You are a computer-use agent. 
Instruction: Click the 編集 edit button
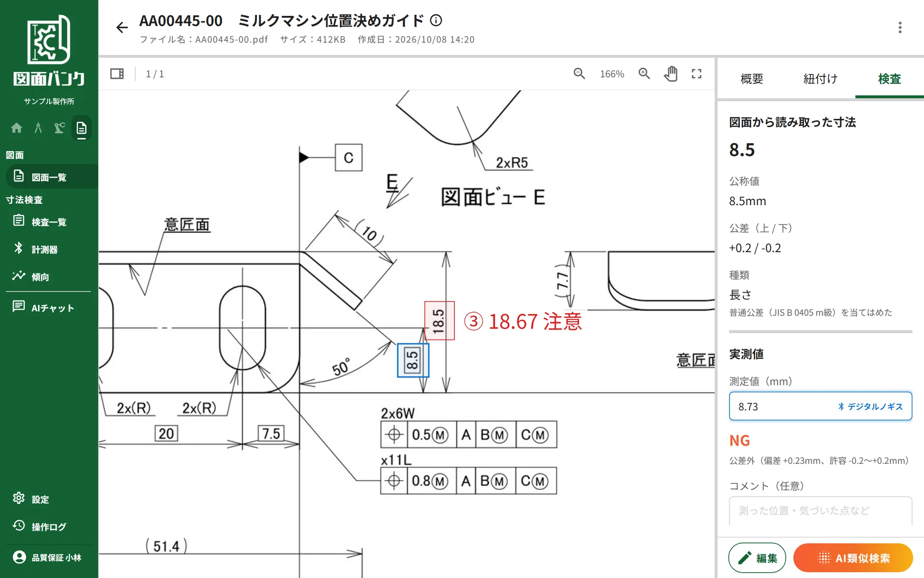(757, 558)
